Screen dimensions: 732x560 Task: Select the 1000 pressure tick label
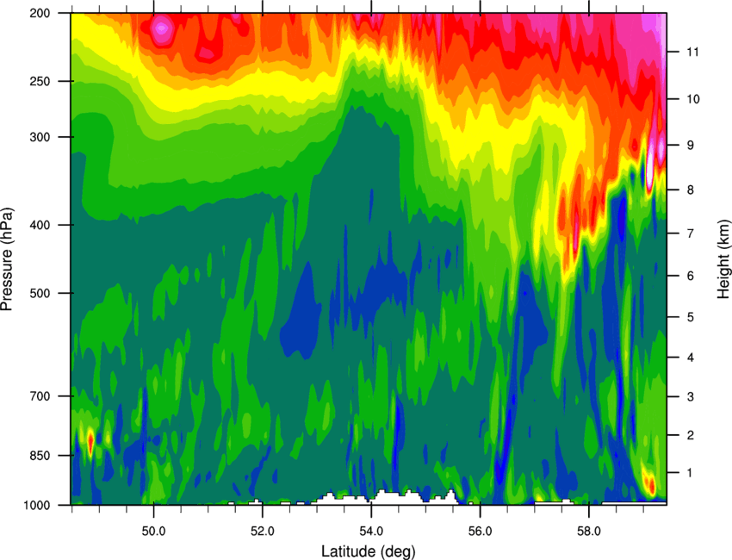36,505
